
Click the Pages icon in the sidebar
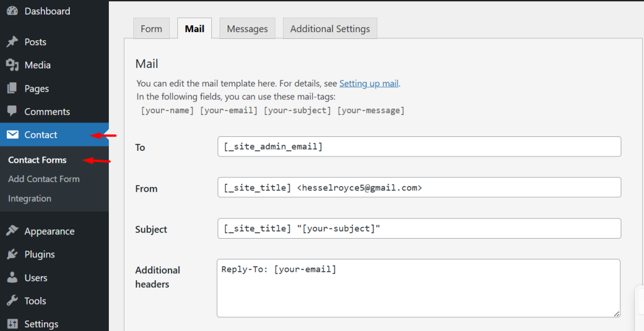coord(13,88)
